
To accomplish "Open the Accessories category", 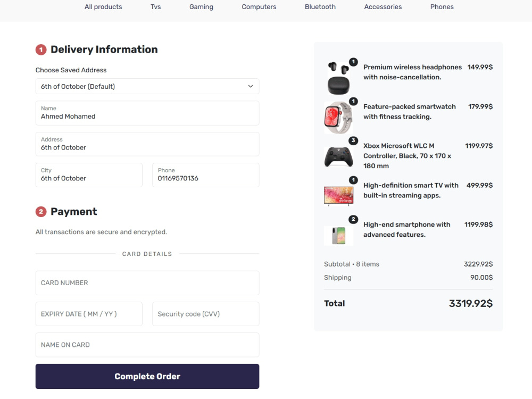I will [x=383, y=7].
